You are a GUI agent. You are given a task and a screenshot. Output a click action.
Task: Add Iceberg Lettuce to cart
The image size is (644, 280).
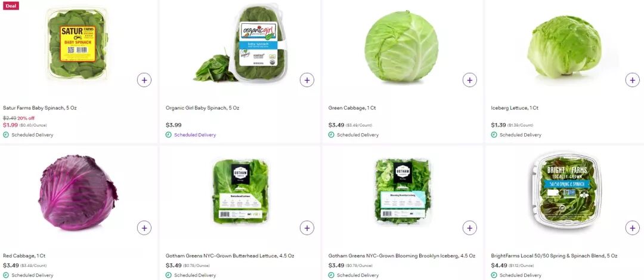click(632, 80)
